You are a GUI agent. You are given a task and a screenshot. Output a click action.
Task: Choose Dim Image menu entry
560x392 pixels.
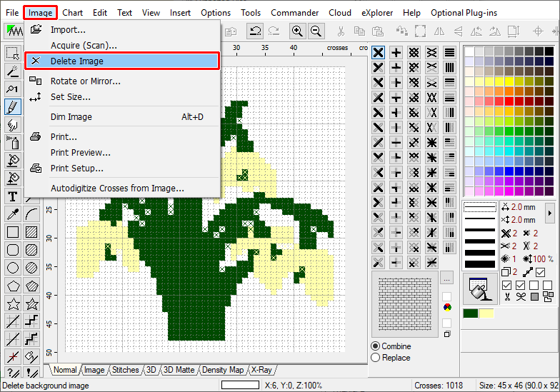point(121,117)
